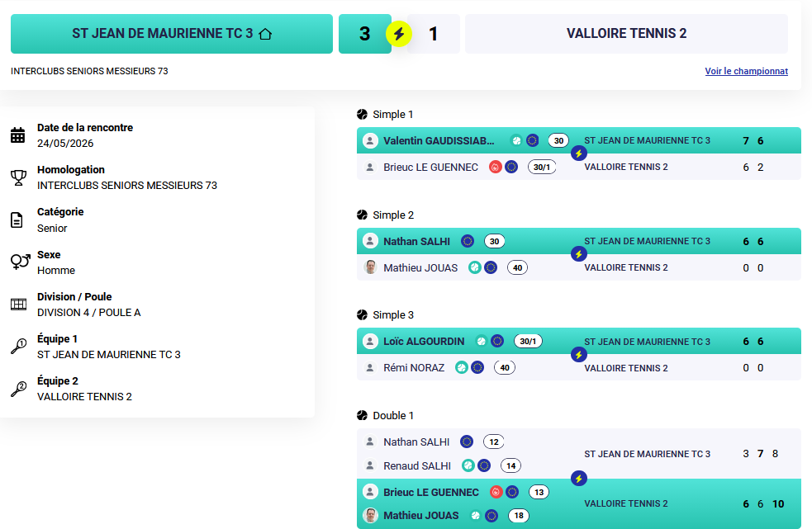Click the blue EU badge next to Nathan SALHI in Simple 2
812x529 pixels.
click(468, 241)
